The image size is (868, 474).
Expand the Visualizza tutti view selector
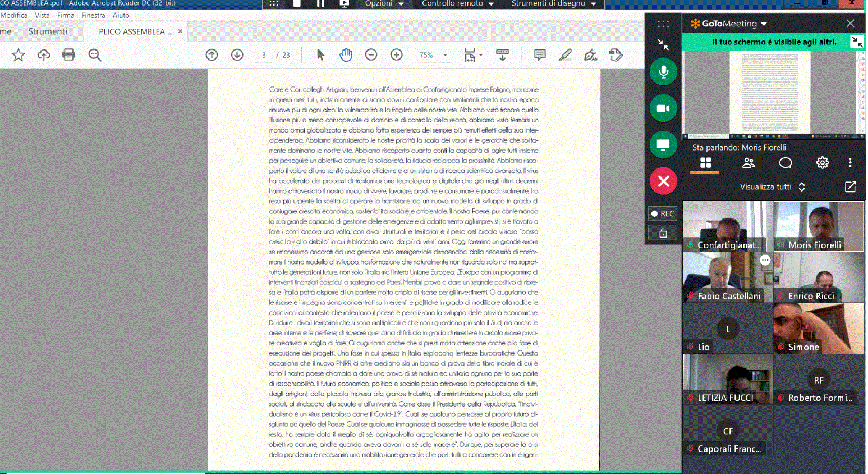click(x=773, y=187)
